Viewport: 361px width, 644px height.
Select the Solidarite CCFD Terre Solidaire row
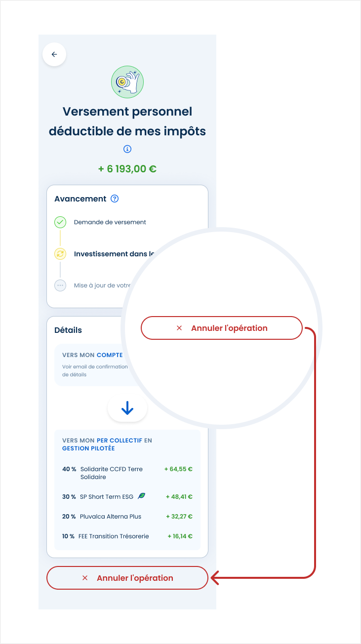pyautogui.click(x=111, y=473)
